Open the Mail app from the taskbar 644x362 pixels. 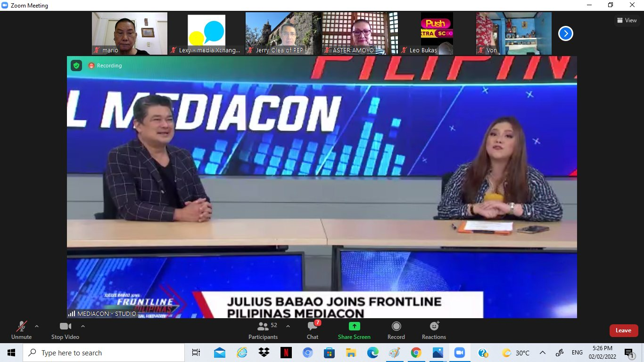click(219, 353)
